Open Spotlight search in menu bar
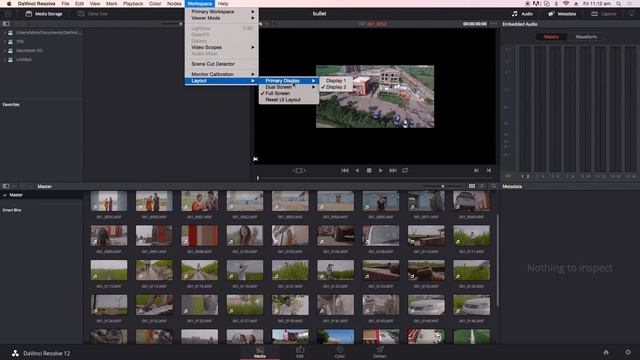 [619, 4]
